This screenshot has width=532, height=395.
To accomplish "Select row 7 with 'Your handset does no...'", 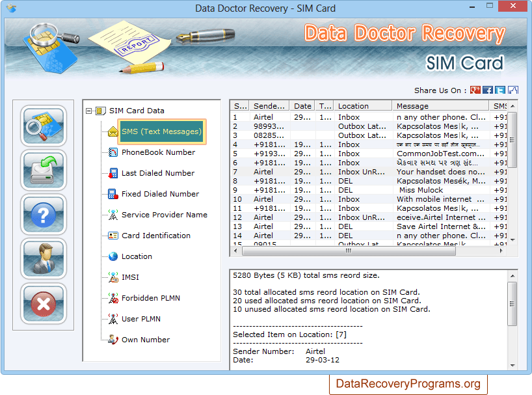I will coord(369,172).
